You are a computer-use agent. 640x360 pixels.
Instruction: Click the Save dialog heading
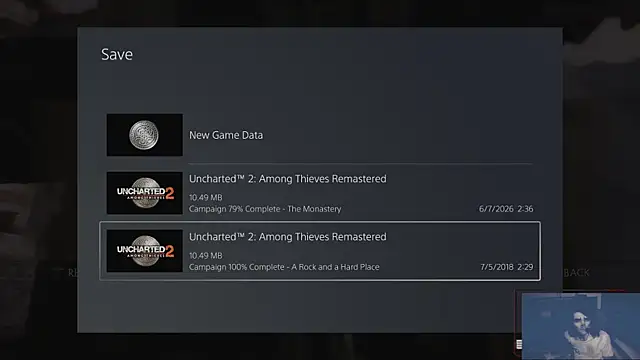click(117, 54)
